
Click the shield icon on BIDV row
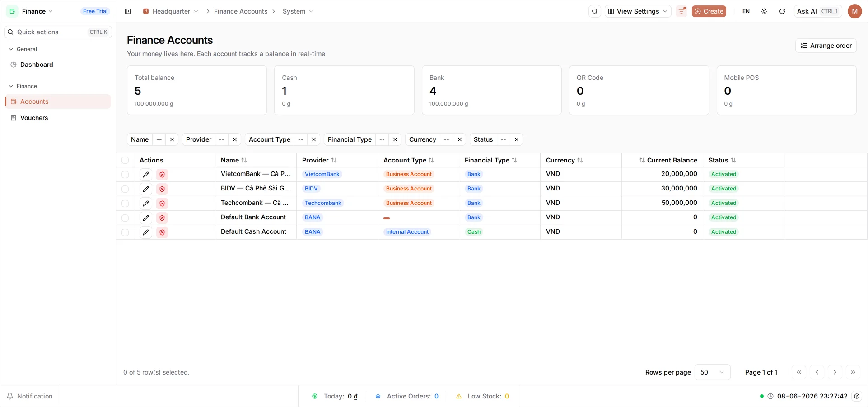click(162, 189)
